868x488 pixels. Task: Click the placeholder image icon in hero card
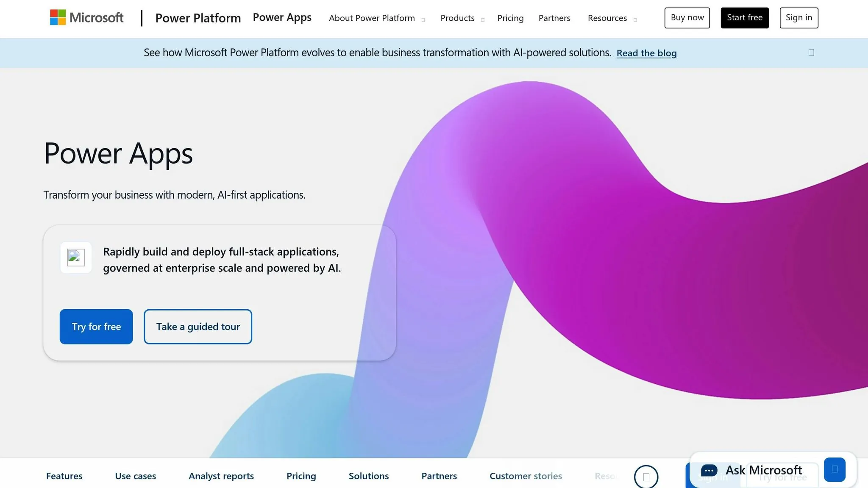click(x=76, y=257)
